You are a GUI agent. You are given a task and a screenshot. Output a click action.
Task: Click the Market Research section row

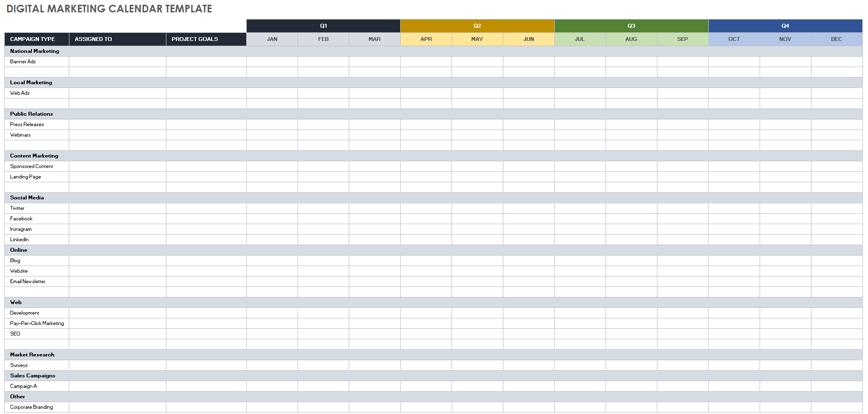click(x=434, y=355)
